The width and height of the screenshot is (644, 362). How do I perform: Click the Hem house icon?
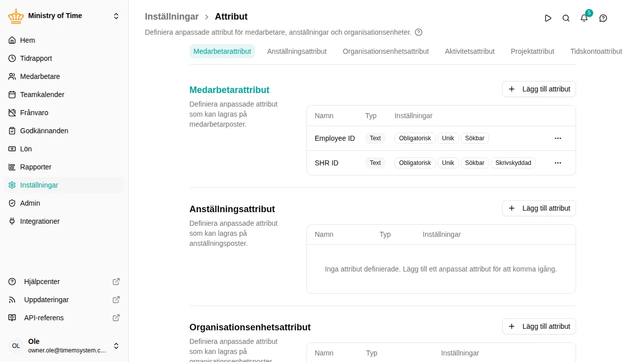point(12,40)
